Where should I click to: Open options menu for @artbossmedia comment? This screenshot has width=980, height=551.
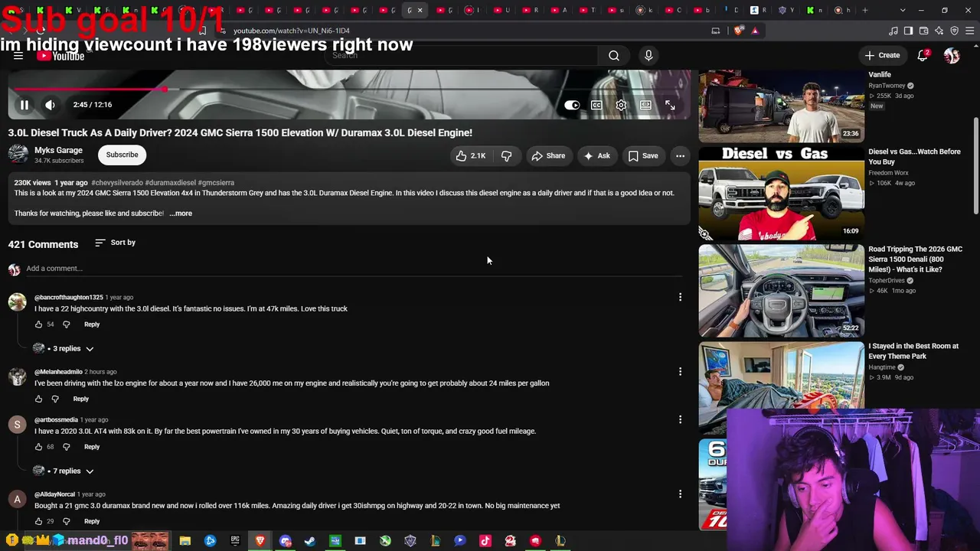[x=680, y=419]
